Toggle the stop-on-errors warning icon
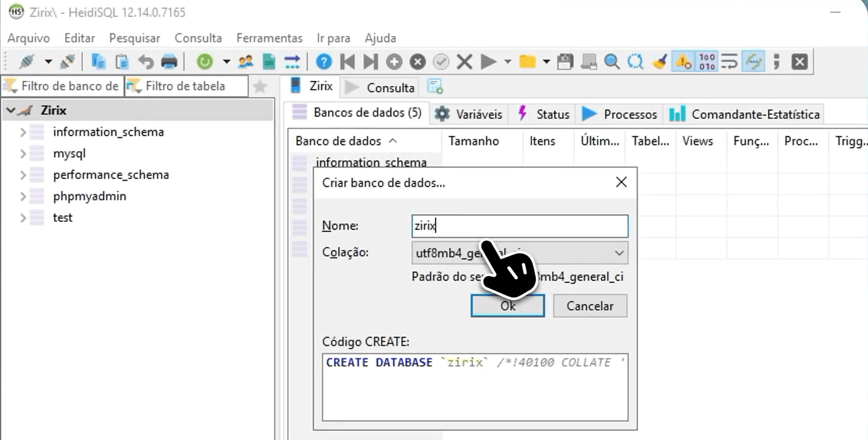 683,61
